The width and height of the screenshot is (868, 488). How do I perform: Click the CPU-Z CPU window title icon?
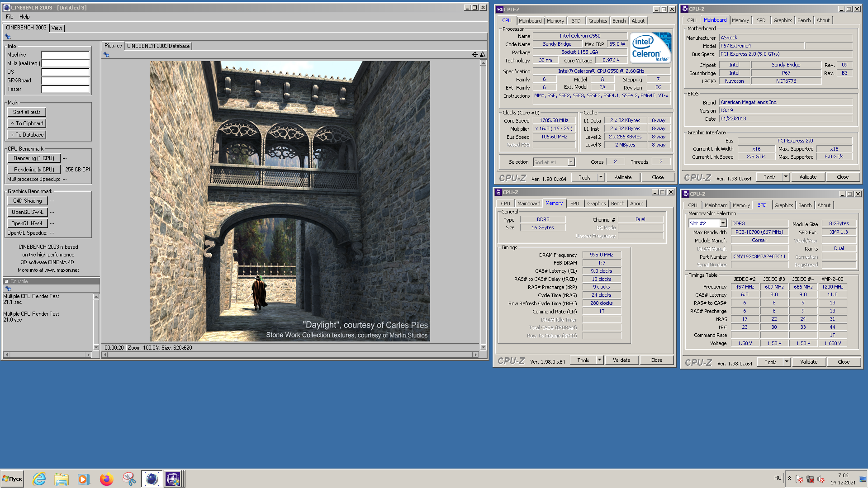(x=500, y=9)
